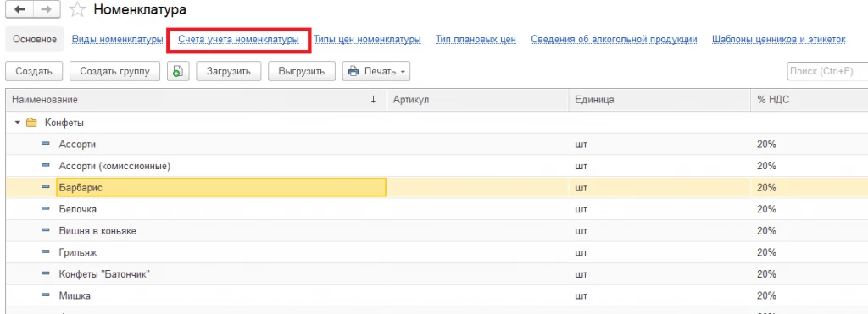Click the item icon beside Вишня в коньяке
Image resolution: width=868 pixels, height=314 pixels.
click(47, 231)
